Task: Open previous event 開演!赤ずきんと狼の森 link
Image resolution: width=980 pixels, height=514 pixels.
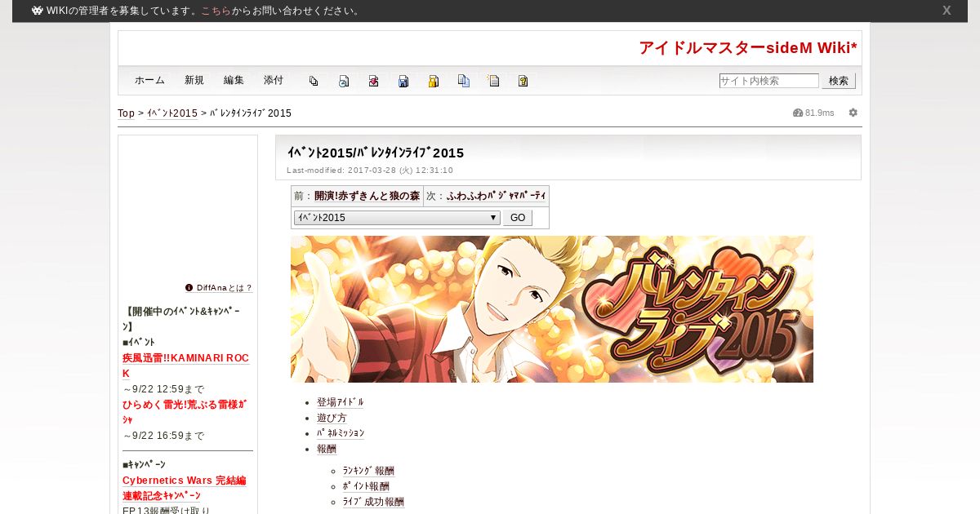Action: [367, 197]
